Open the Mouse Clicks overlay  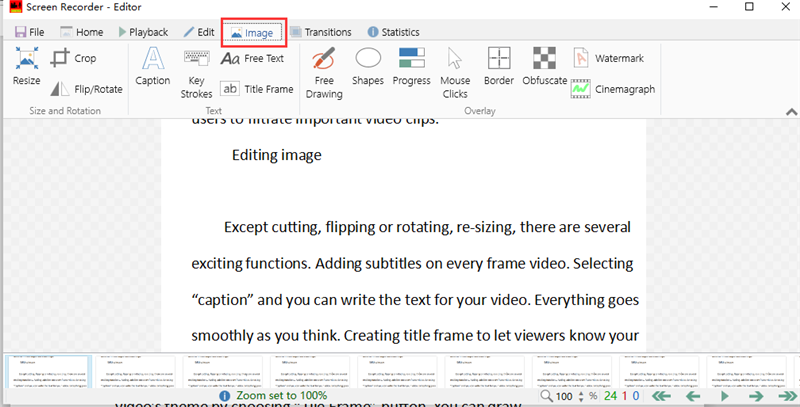[x=455, y=73]
